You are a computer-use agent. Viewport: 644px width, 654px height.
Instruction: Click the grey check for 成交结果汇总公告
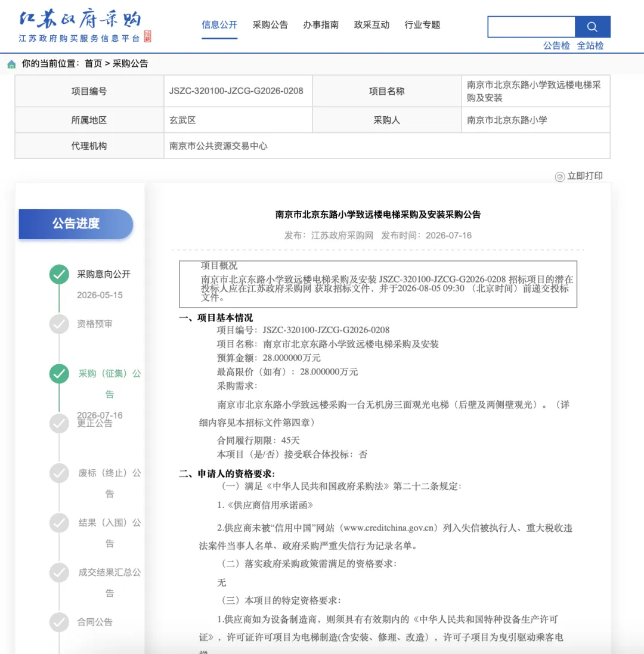(59, 572)
